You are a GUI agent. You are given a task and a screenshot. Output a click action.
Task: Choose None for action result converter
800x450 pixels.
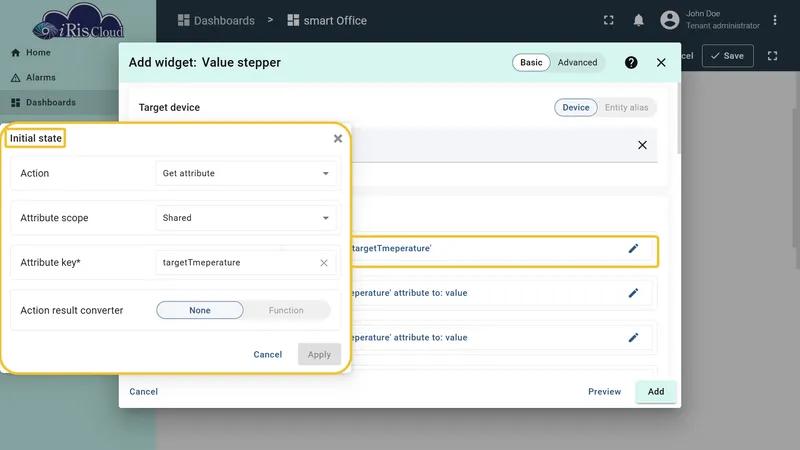click(200, 310)
